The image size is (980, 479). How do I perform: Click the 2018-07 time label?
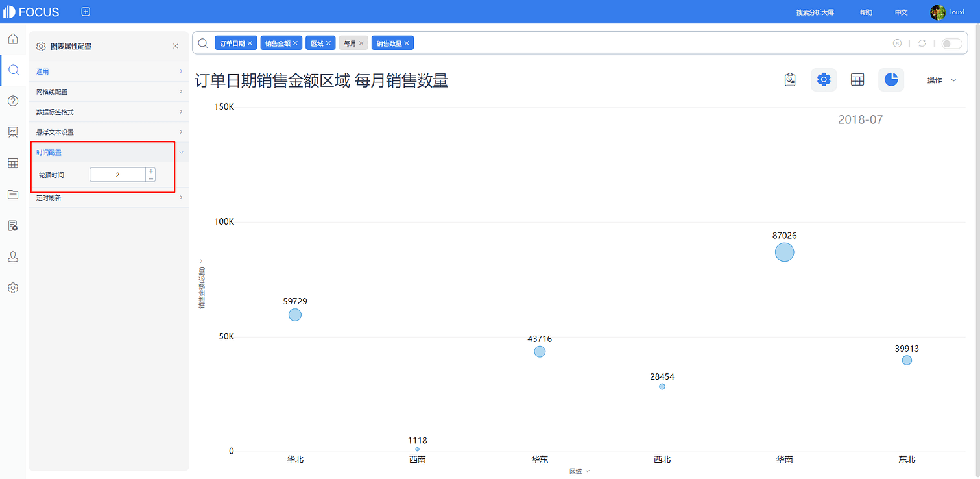tap(860, 119)
